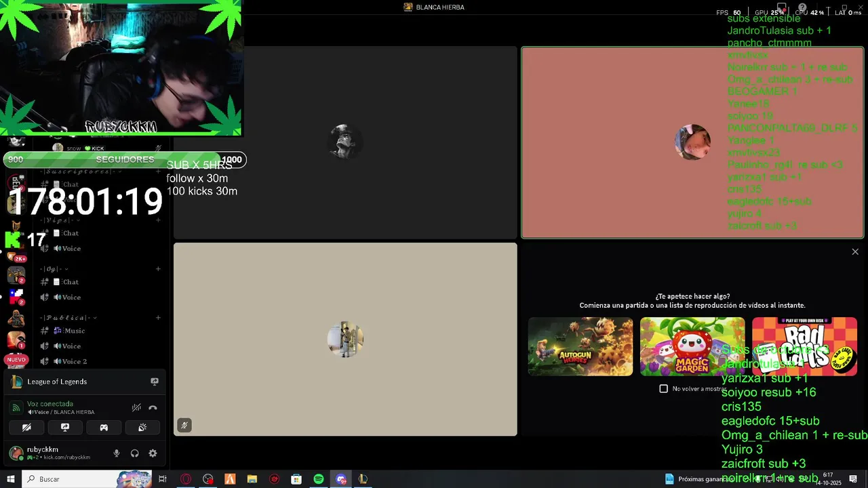Create a channel in the Vips category
The width and height of the screenshot is (868, 488).
click(x=158, y=220)
